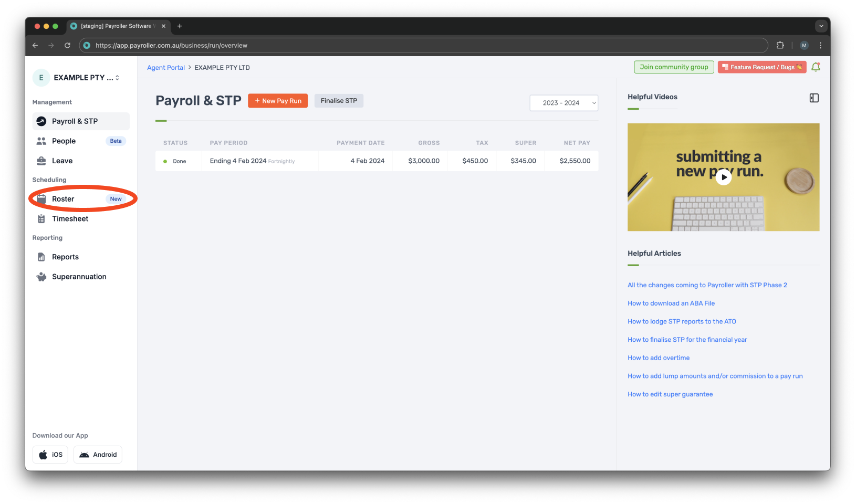Click the payment date 4 Feb 2024

coord(368,161)
